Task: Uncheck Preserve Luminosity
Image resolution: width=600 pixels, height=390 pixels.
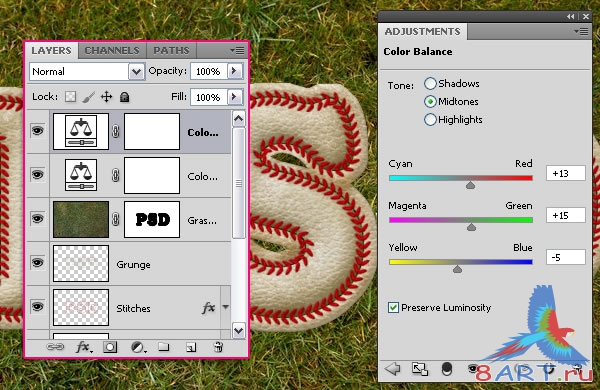Action: [393, 307]
